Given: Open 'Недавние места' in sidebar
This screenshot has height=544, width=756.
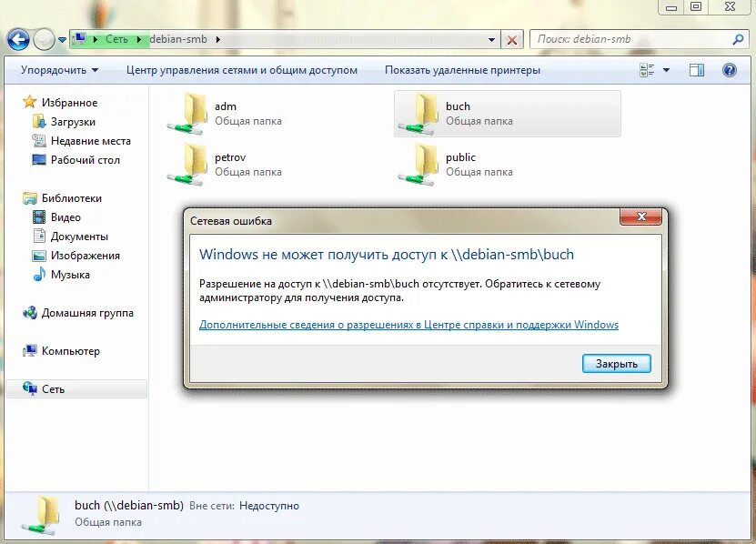Looking at the screenshot, I should 91,141.
